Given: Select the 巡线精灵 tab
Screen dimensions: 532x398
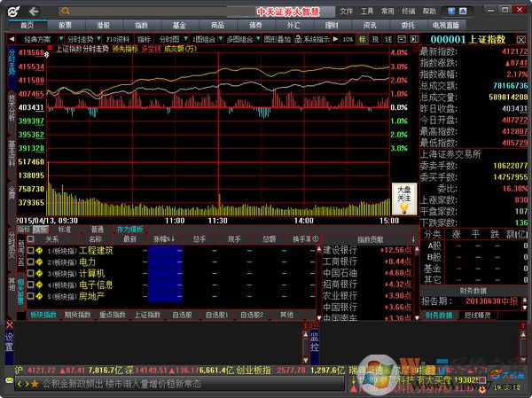Looking at the screenshot, I should click(x=478, y=315).
